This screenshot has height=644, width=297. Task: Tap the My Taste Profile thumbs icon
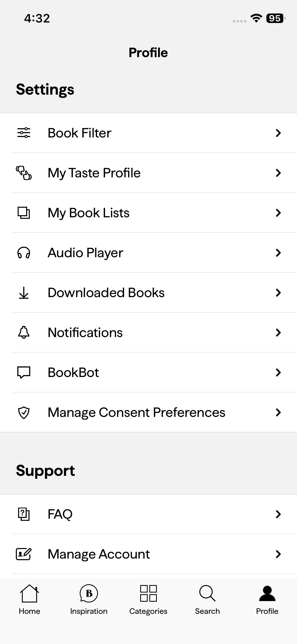24,173
